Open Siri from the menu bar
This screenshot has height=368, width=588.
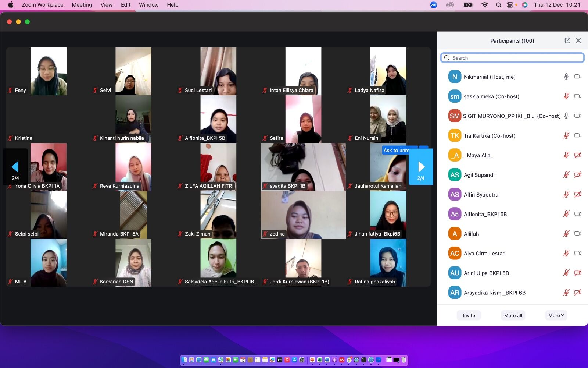(x=525, y=5)
